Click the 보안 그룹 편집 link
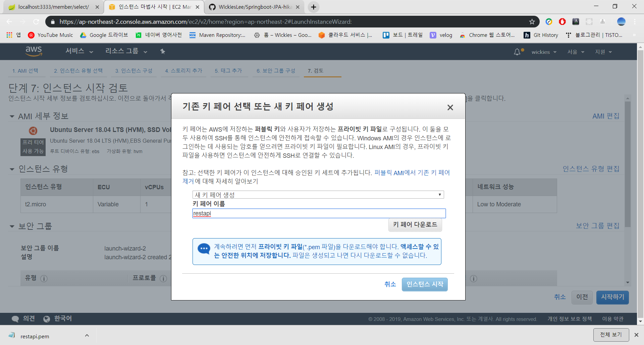 pos(598,226)
